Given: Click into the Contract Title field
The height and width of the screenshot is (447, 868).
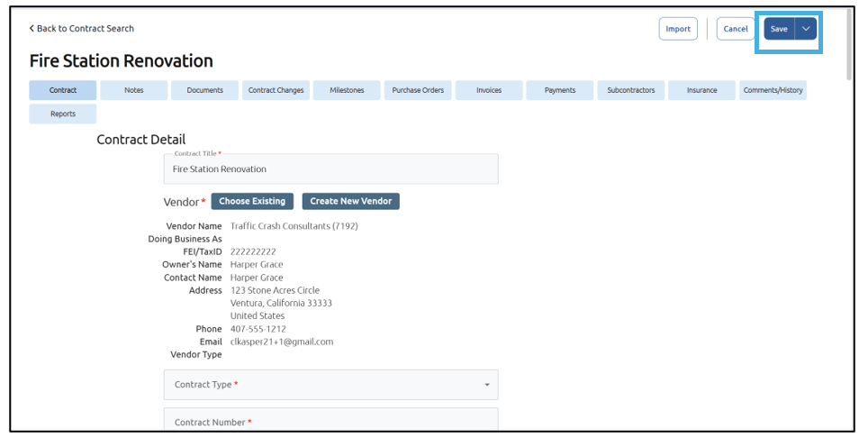Looking at the screenshot, I should pyautogui.click(x=330, y=169).
